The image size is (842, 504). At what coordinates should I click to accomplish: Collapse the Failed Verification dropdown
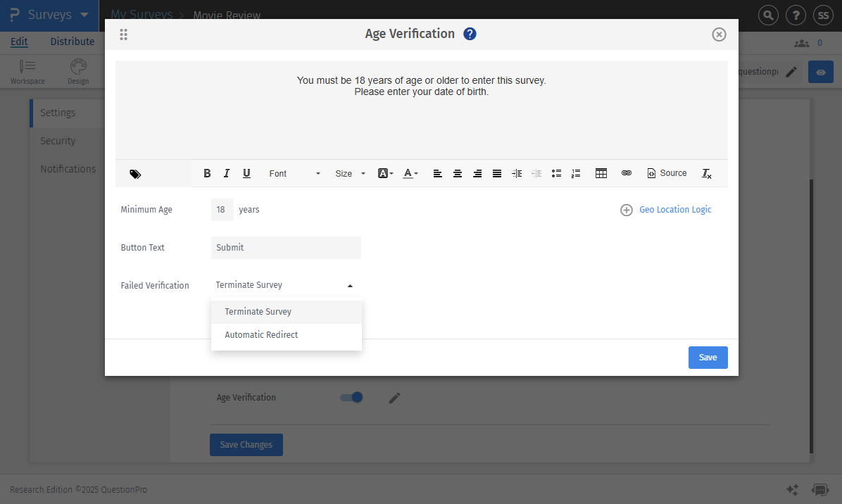click(350, 285)
